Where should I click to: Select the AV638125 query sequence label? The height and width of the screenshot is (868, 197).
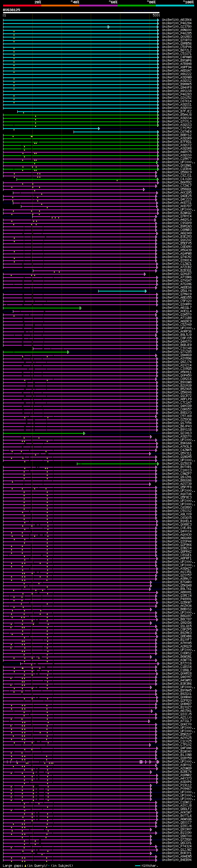point(11,10)
